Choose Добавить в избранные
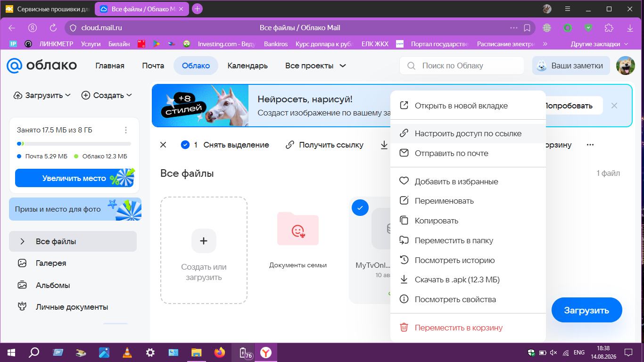 click(468, 181)
